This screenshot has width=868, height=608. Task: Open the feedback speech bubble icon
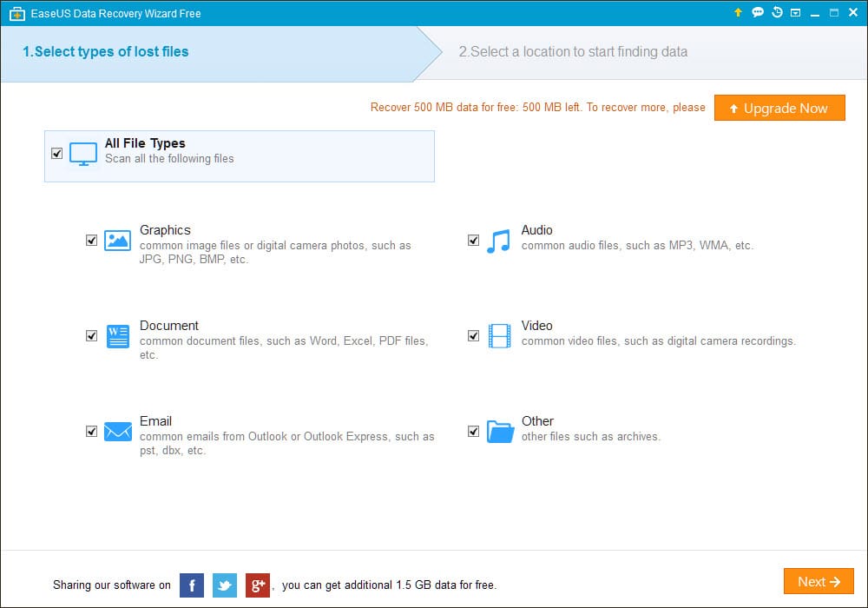[757, 12]
